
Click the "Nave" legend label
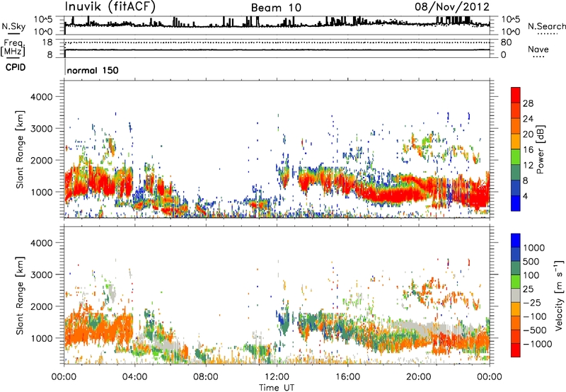[538, 49]
